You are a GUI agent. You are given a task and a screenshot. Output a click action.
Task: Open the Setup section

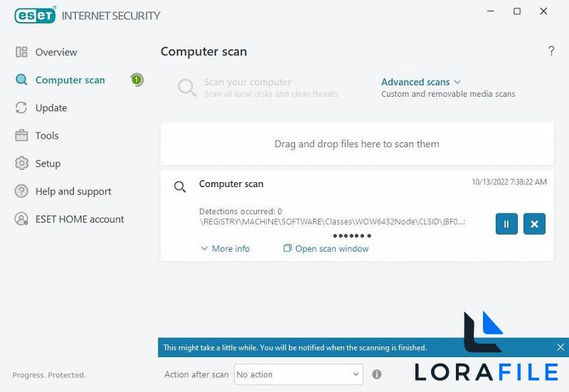click(48, 164)
